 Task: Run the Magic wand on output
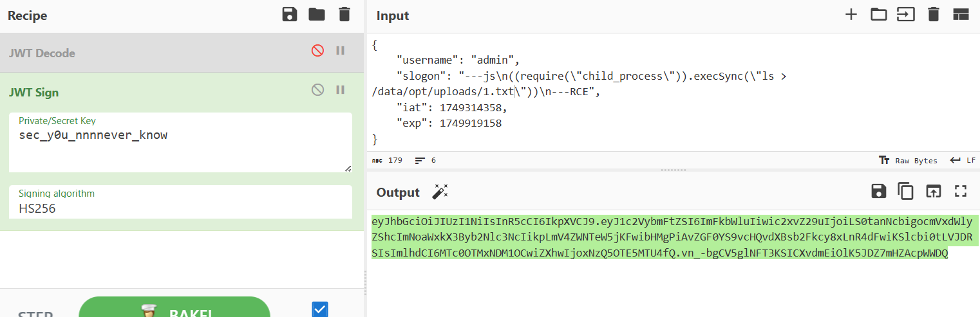tap(440, 192)
